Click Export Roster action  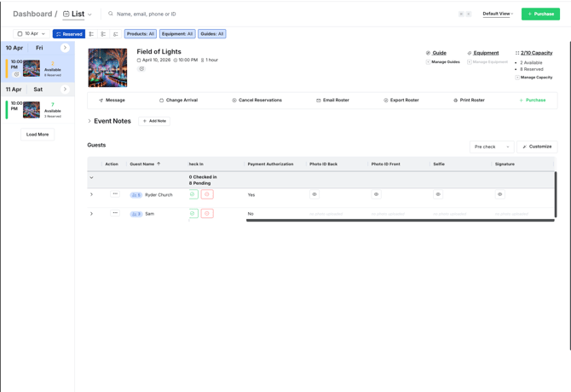(x=401, y=100)
